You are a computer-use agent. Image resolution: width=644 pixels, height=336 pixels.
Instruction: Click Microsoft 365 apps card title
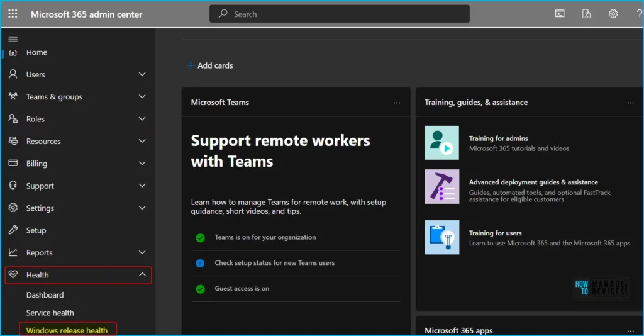pos(458,331)
